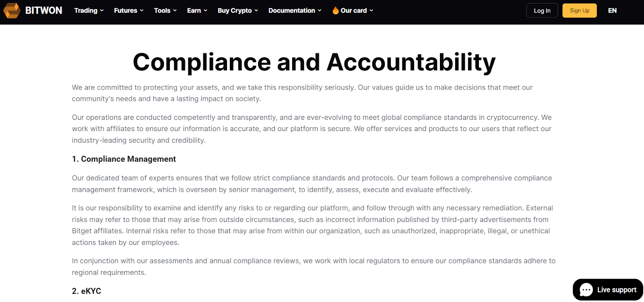The height and width of the screenshot is (302, 644).
Task: Open the Trading menu
Action: [89, 10]
